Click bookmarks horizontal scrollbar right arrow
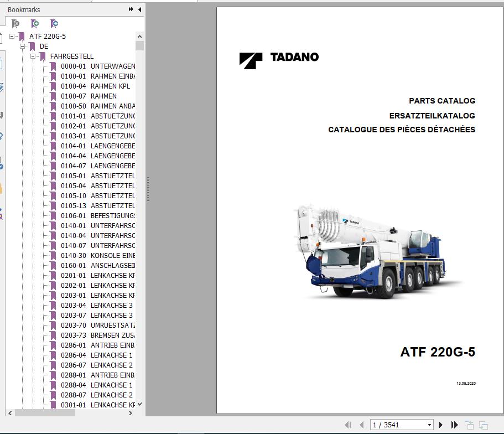 tap(130, 413)
